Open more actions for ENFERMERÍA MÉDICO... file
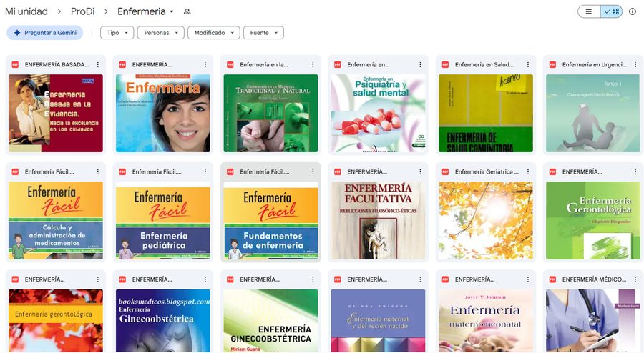 635,279
